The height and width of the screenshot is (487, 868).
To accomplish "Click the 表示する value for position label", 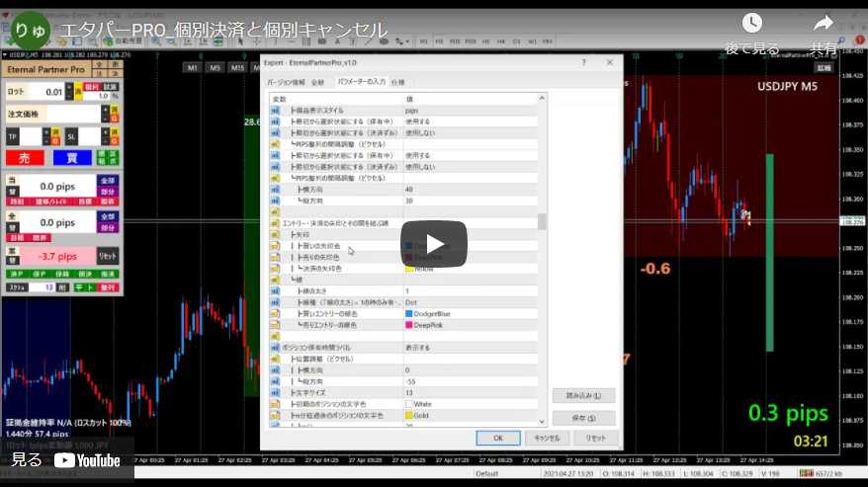I will [x=417, y=348].
